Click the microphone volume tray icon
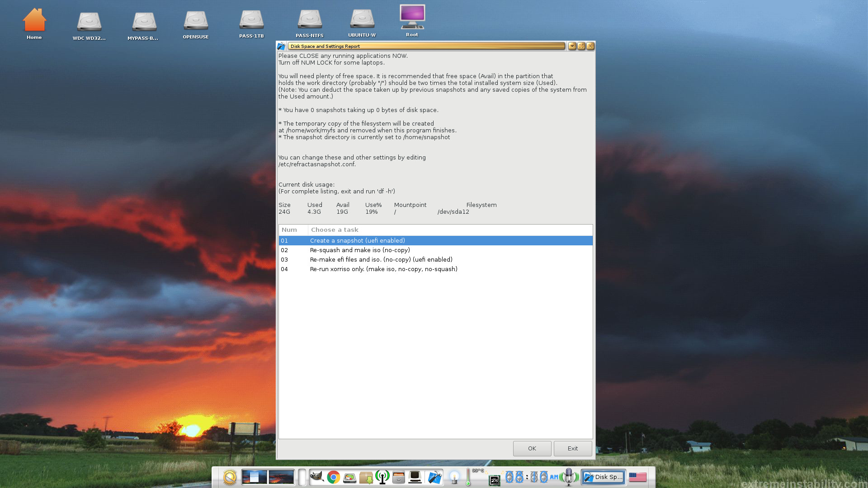The image size is (868, 488). click(x=569, y=477)
